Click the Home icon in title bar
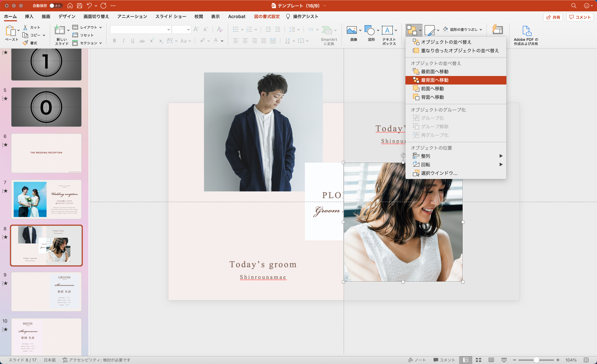 [70, 6]
